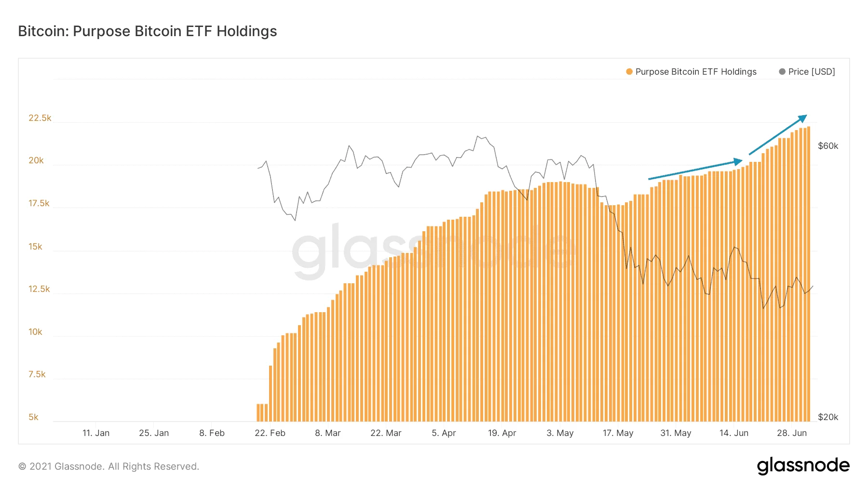Click the 22. Feb date label
The height and width of the screenshot is (488, 868).
(x=270, y=433)
